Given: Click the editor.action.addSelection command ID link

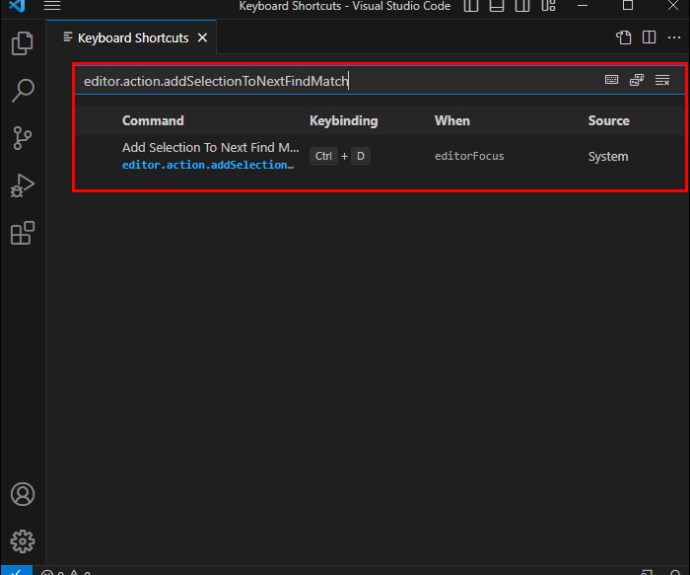Looking at the screenshot, I should 208,165.
